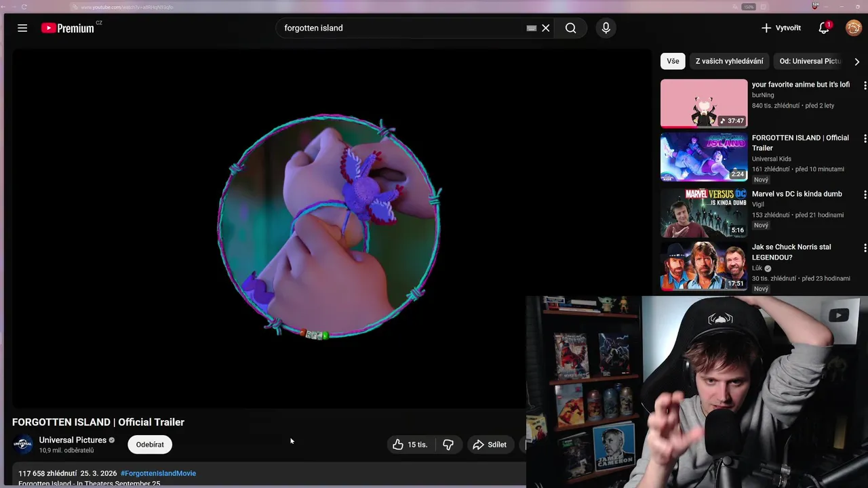The height and width of the screenshot is (488, 868).
Task: Open options menu for Chuck Norris video
Action: [x=864, y=247]
